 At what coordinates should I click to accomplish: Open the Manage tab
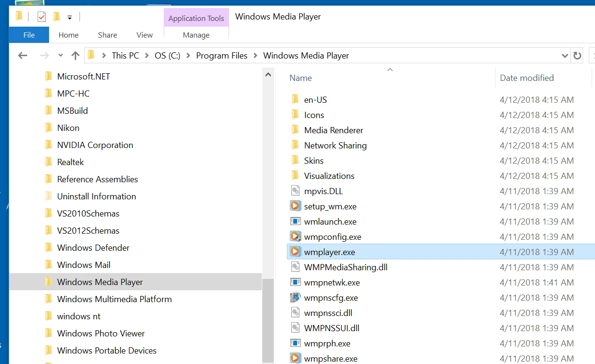(196, 35)
